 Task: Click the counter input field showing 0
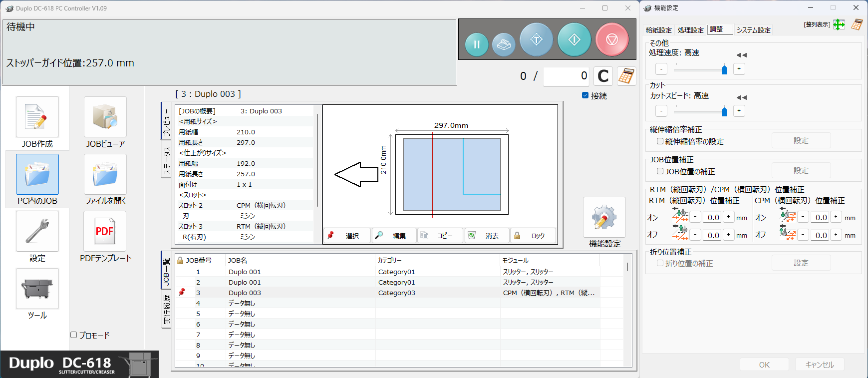(566, 76)
